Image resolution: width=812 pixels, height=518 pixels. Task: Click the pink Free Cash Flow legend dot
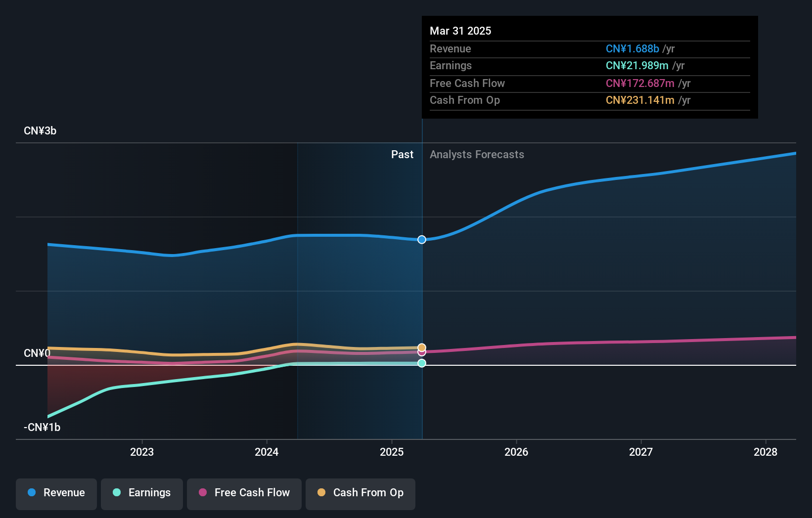pyautogui.click(x=202, y=493)
